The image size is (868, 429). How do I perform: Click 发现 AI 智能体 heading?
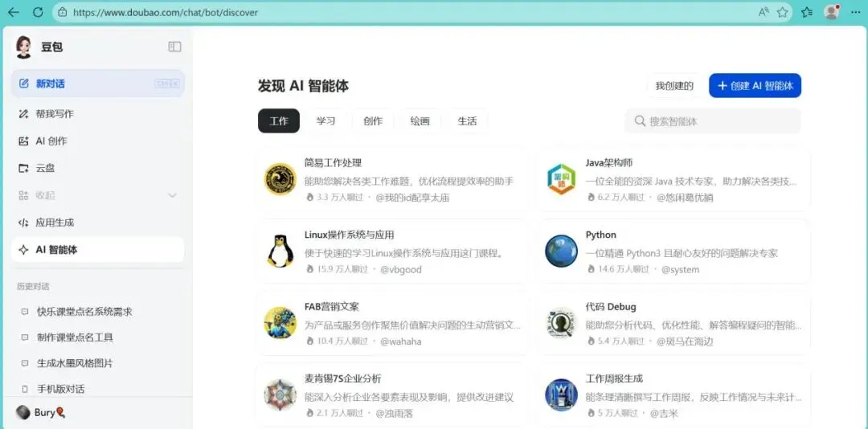(x=303, y=86)
